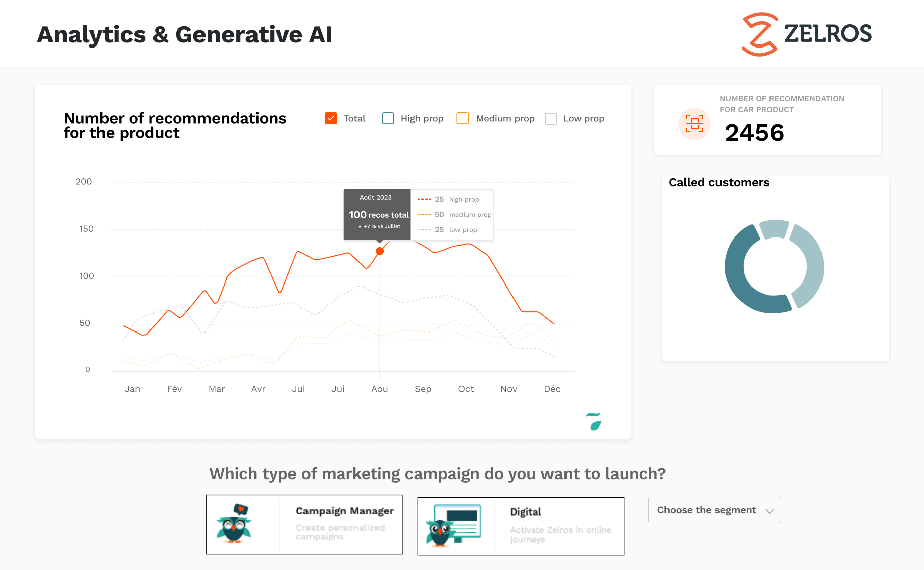Select the Digital campaign option
The width and height of the screenshot is (924, 570).
pyautogui.click(x=521, y=526)
